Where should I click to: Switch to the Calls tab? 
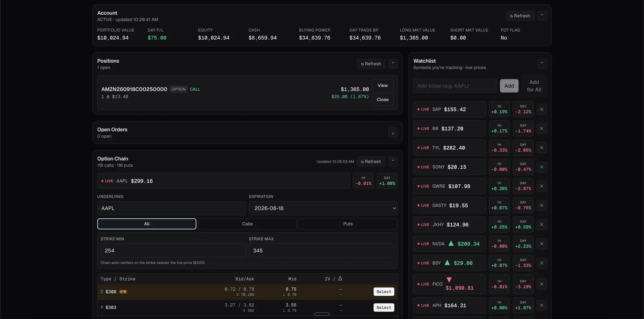247,224
